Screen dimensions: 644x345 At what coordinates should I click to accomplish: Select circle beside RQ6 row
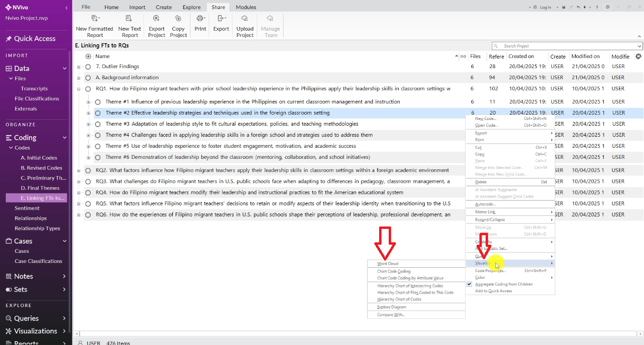88,215
